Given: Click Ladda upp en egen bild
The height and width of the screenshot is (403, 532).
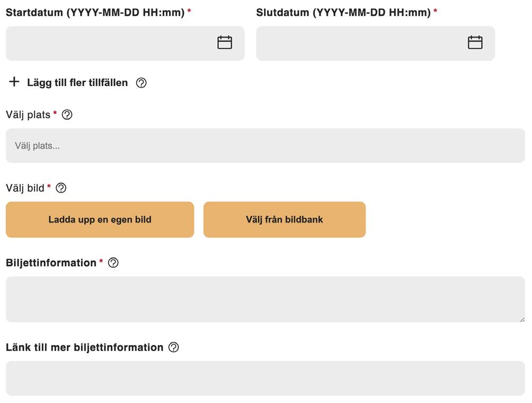Looking at the screenshot, I should [x=100, y=220].
